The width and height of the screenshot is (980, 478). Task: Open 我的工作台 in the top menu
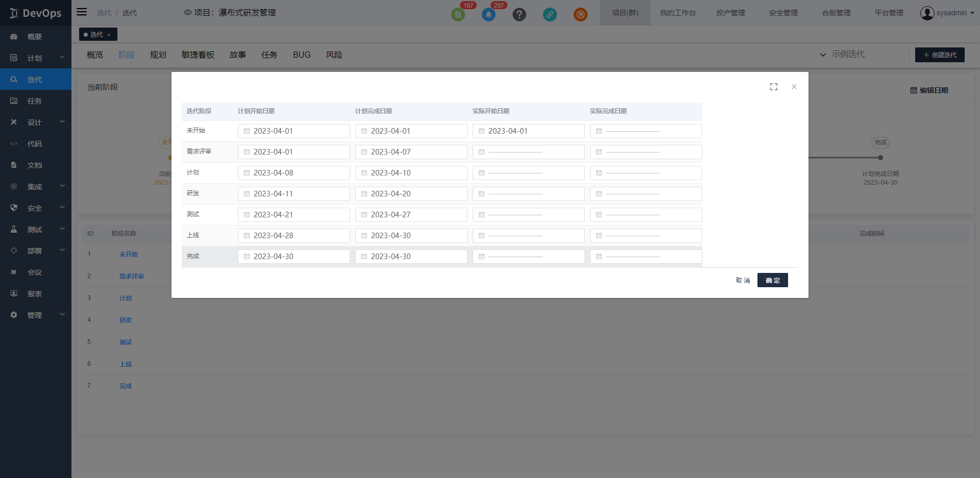click(x=677, y=13)
